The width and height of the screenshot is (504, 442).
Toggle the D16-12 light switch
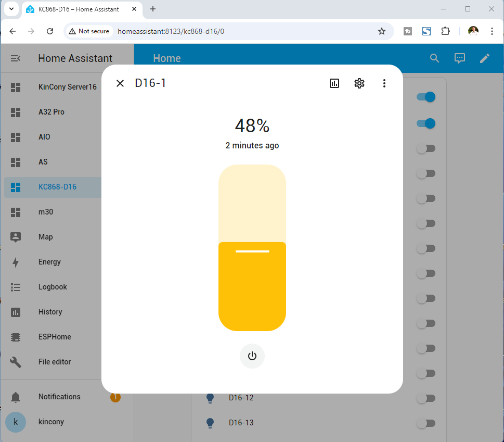425,398
